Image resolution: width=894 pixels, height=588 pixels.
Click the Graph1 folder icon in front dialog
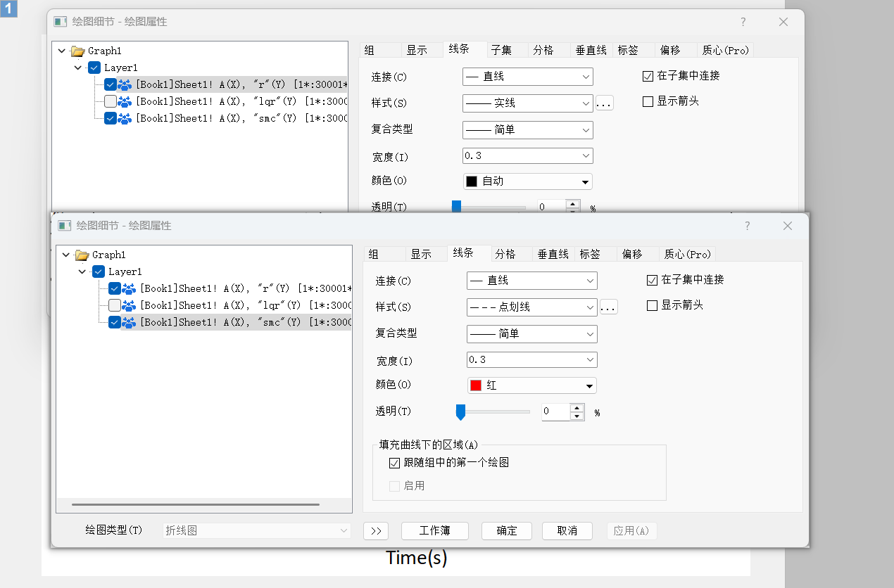point(82,255)
